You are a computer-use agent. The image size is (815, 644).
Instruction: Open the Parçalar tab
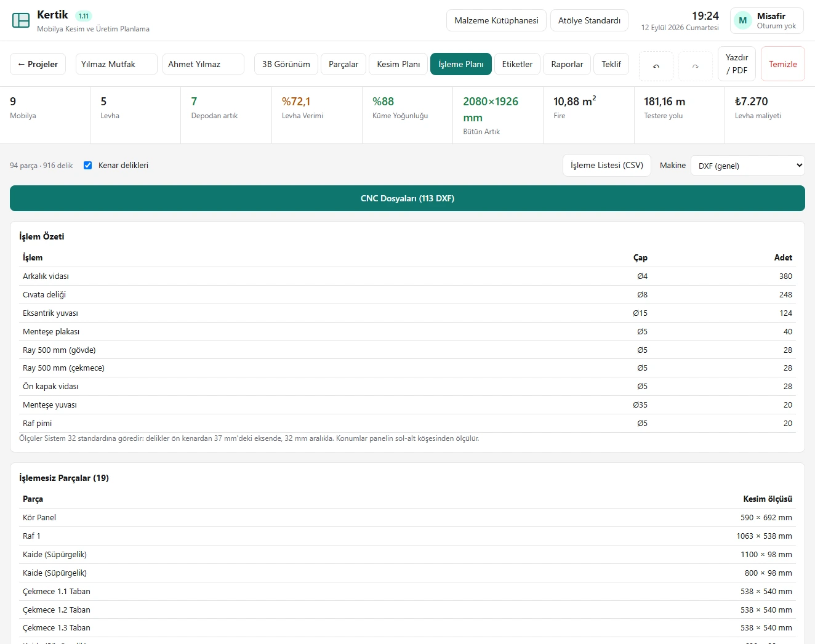[343, 64]
